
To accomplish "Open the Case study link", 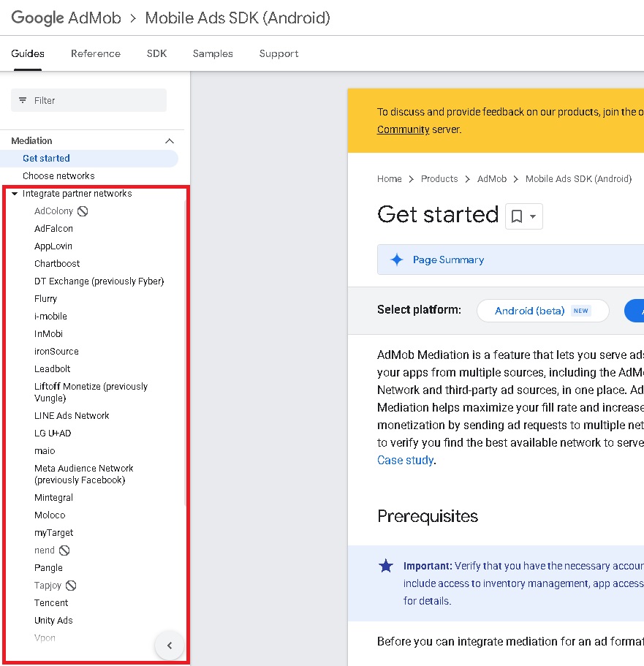I will [x=405, y=460].
